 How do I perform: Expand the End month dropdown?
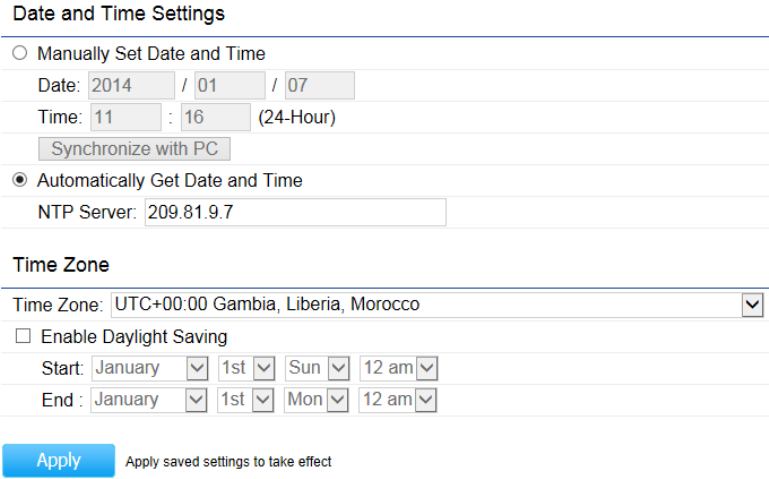[x=150, y=400]
